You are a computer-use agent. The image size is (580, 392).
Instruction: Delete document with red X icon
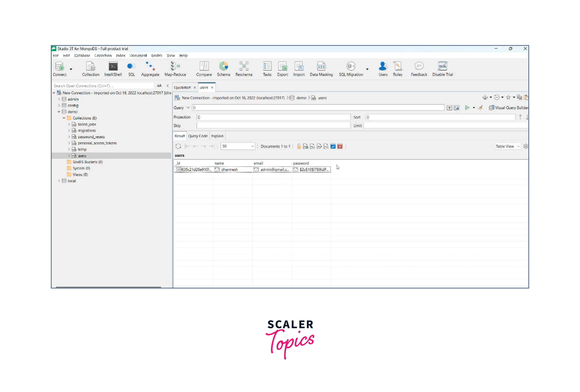[340, 146]
